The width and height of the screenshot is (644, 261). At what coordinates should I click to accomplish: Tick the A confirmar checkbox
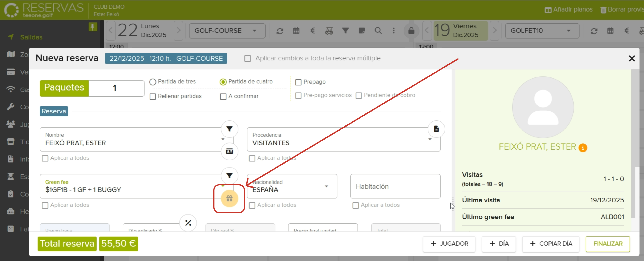(x=223, y=96)
